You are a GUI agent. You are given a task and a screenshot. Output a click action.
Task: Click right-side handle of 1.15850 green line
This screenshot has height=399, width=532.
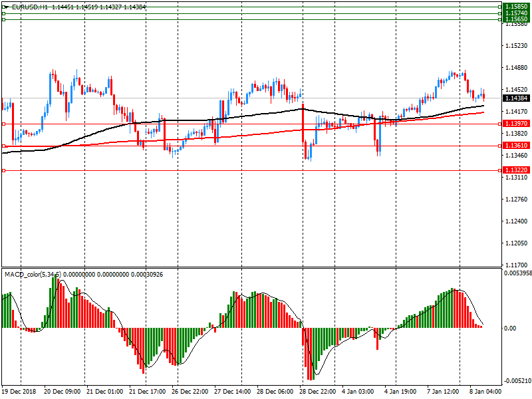pos(499,6)
